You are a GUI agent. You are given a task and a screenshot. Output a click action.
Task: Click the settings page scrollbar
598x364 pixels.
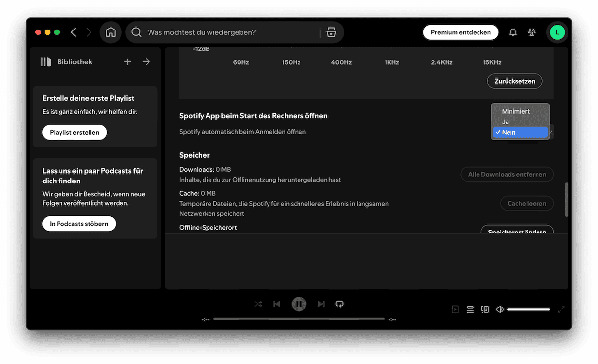[567, 200]
